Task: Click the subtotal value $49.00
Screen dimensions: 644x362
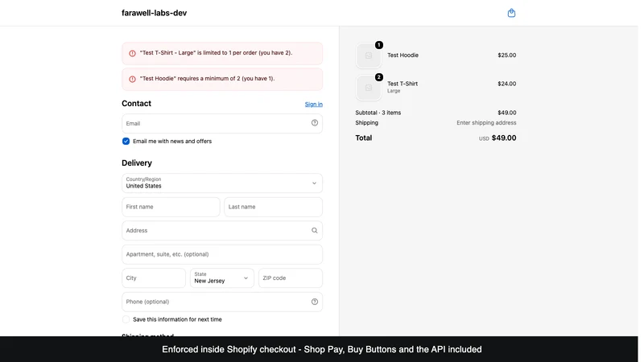Action: [507, 113]
